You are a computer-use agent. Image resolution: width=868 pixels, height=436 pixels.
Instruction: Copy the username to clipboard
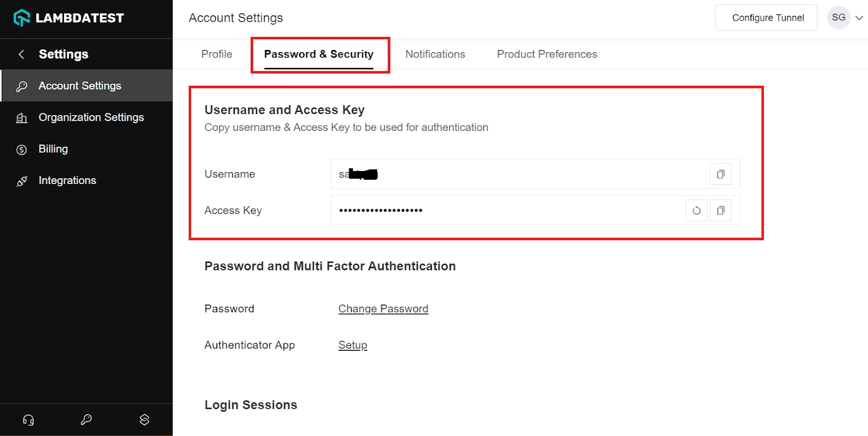point(720,174)
